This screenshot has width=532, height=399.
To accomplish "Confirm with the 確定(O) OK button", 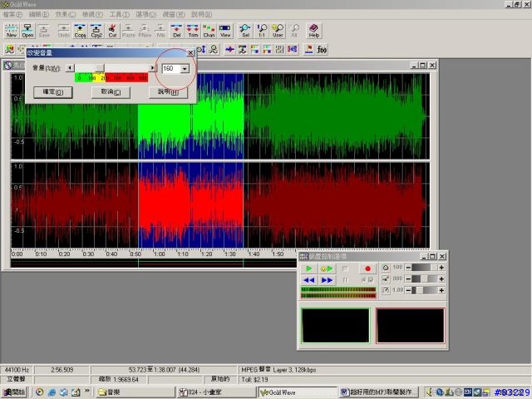I will tap(53, 92).
